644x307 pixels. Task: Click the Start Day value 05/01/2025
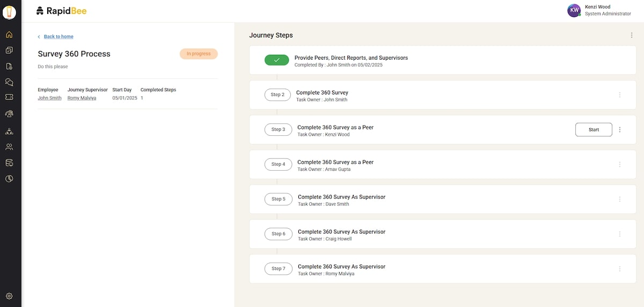(x=125, y=98)
